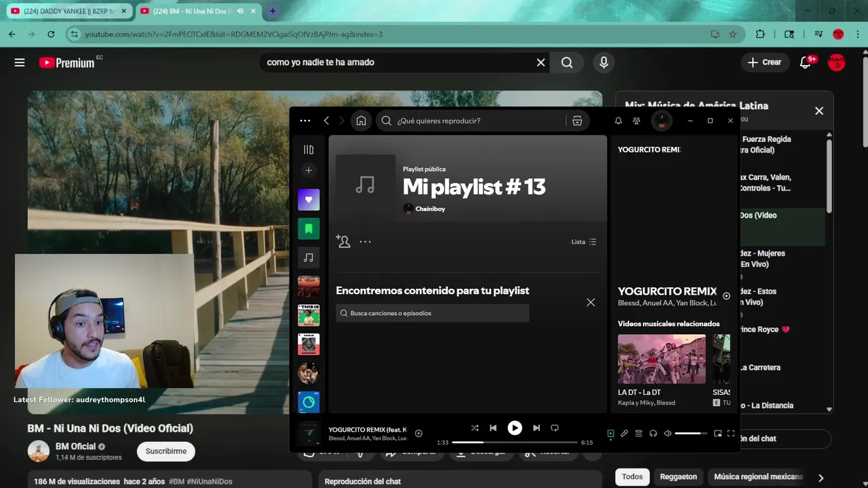The width and height of the screenshot is (868, 488).
Task: Close the 'Encontremos contenido' search section
Action: (x=591, y=302)
